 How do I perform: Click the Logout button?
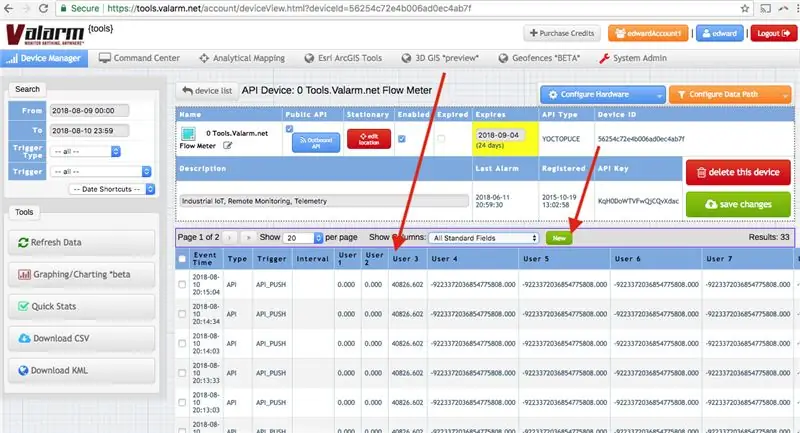point(773,33)
